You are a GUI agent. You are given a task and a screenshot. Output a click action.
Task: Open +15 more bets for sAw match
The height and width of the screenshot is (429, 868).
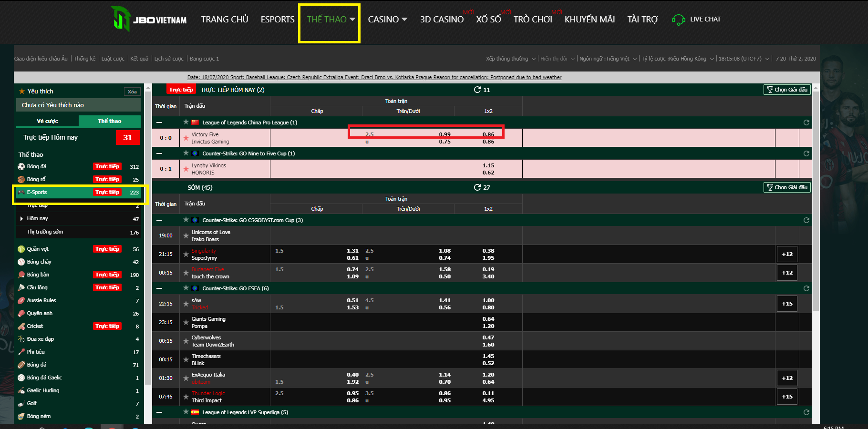pyautogui.click(x=787, y=304)
